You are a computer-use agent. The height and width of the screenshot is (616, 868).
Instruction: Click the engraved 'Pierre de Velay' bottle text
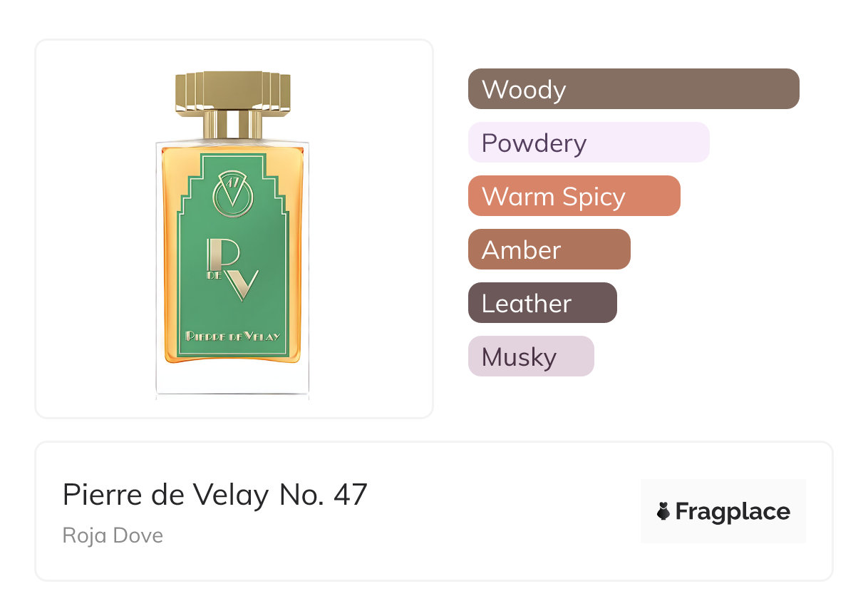click(x=232, y=336)
